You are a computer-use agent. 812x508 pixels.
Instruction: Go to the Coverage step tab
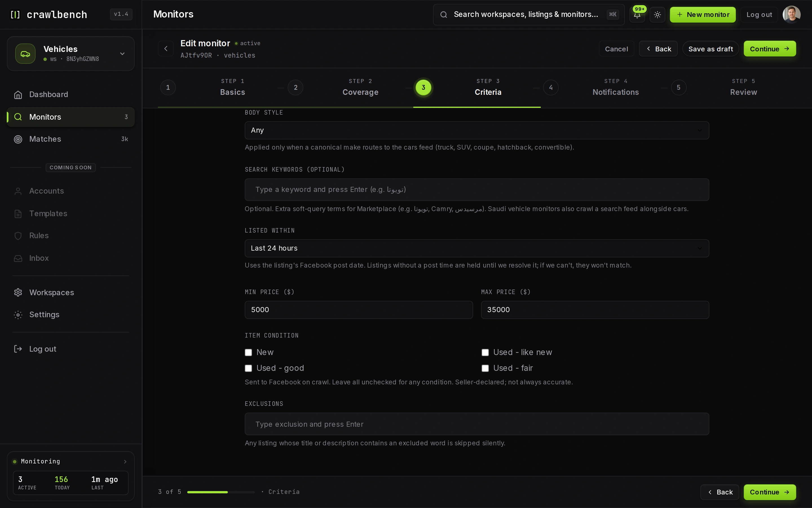click(x=360, y=87)
